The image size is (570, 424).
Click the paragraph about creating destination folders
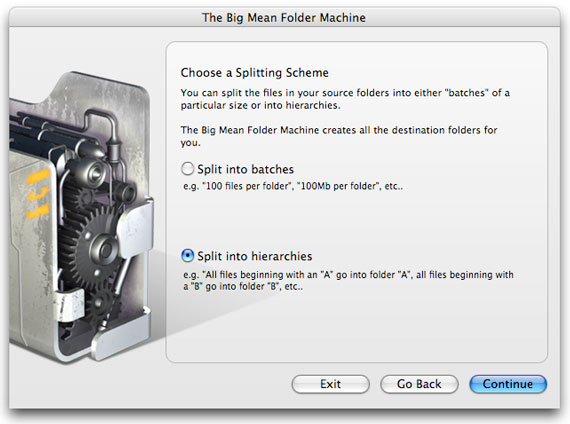[339, 136]
